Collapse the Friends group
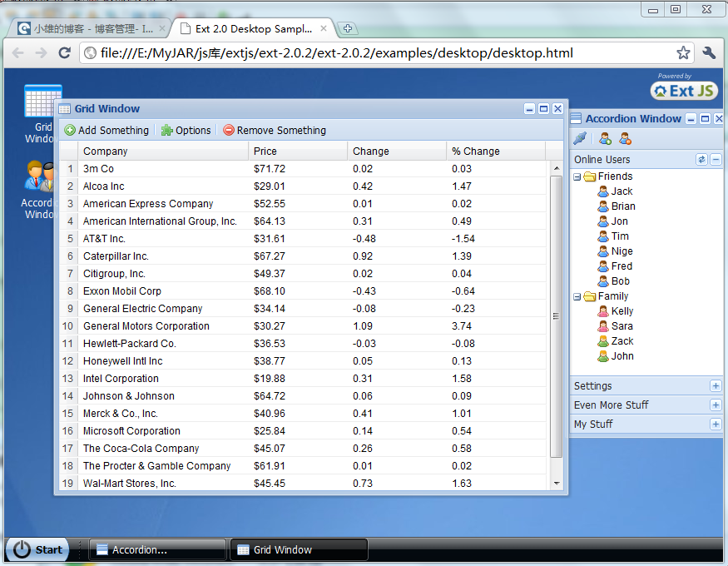 pyautogui.click(x=577, y=176)
